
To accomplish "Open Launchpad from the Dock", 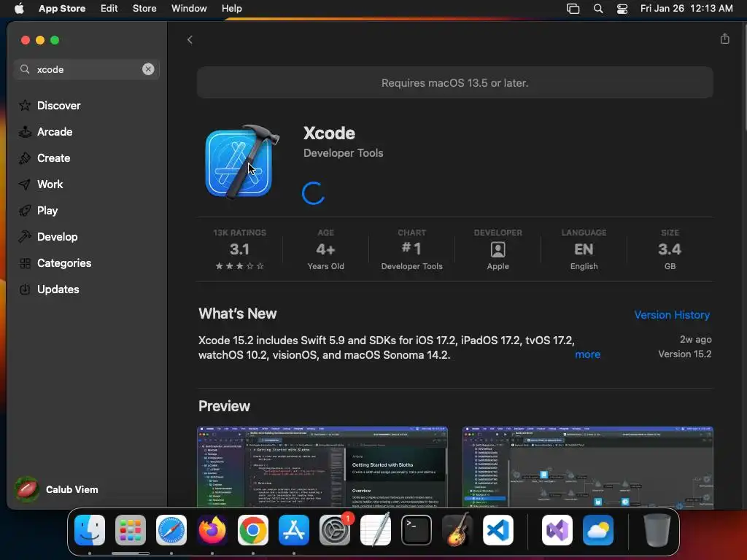I will tap(131, 530).
